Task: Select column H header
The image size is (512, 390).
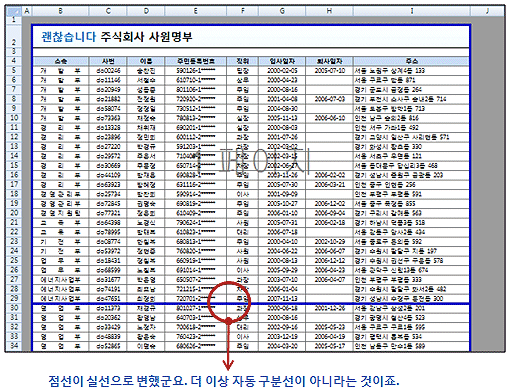Action: (329, 11)
